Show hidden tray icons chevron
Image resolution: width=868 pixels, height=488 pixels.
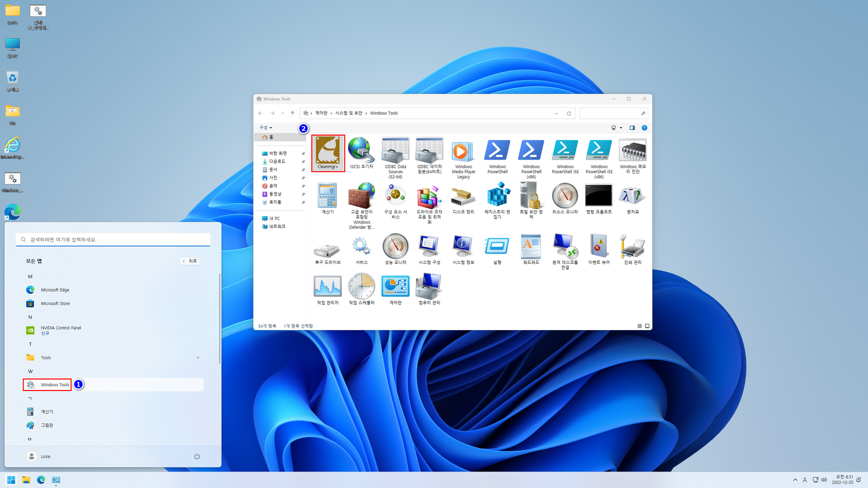tap(795, 480)
